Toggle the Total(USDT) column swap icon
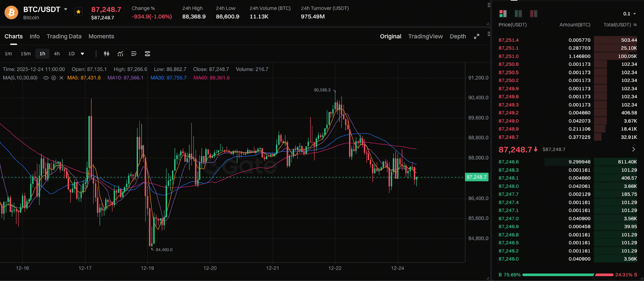The image size is (644, 281). click(x=635, y=25)
